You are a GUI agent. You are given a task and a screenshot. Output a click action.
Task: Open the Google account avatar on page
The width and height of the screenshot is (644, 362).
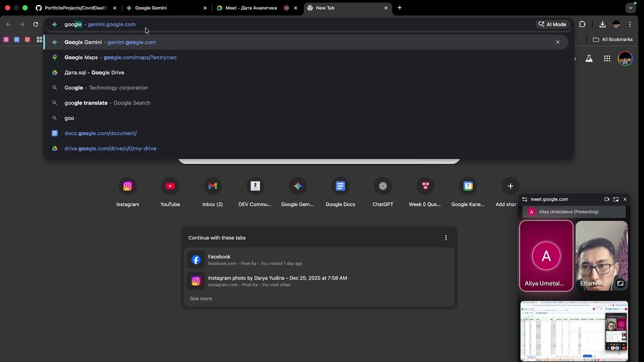pos(625,59)
